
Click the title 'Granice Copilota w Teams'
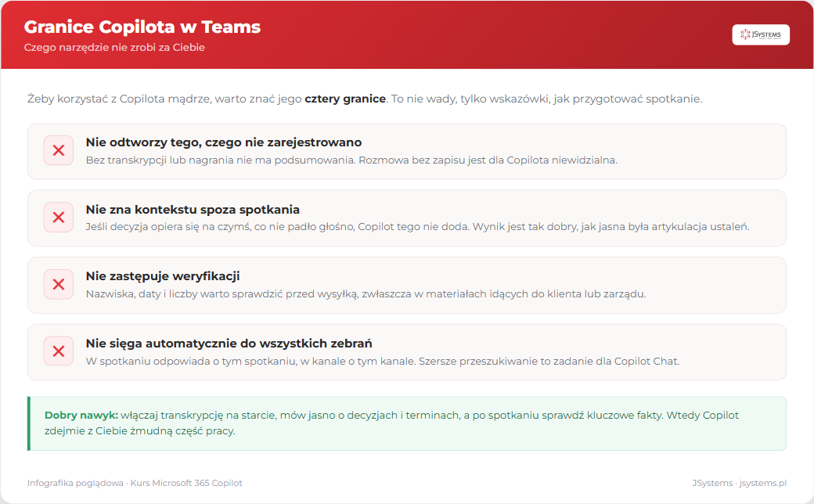[142, 27]
